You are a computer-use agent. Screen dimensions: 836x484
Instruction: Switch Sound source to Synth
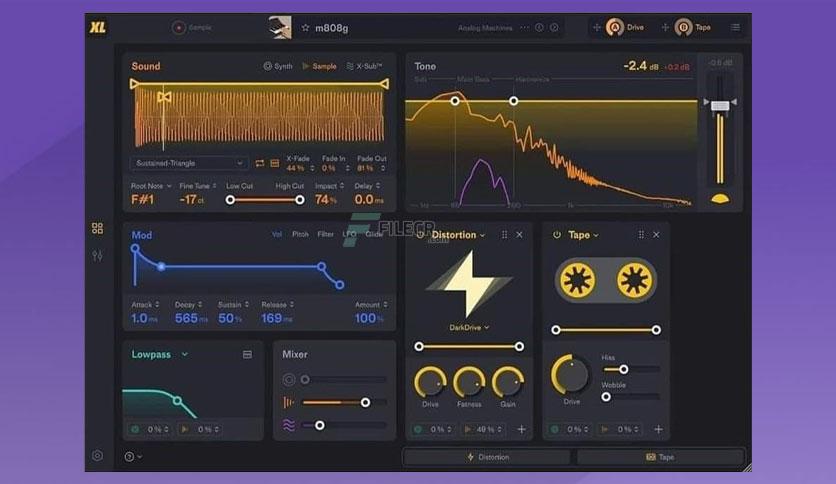click(278, 66)
